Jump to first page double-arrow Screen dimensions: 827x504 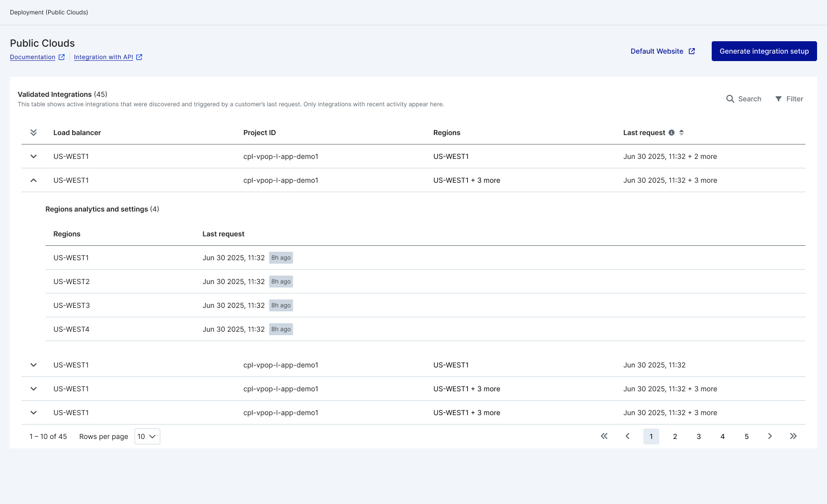[x=604, y=436]
